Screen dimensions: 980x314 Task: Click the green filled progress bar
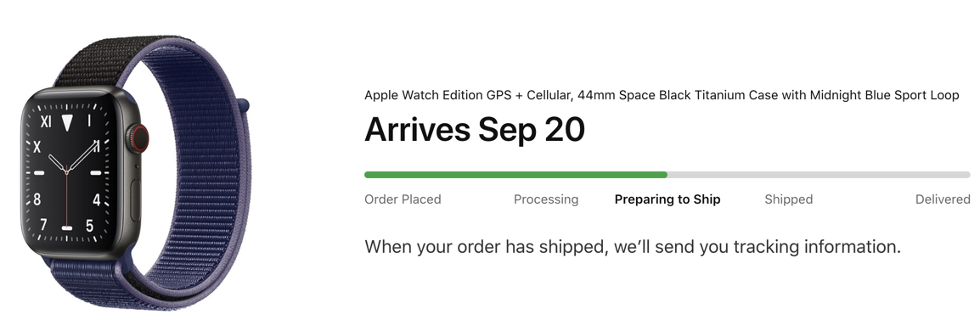tap(515, 175)
